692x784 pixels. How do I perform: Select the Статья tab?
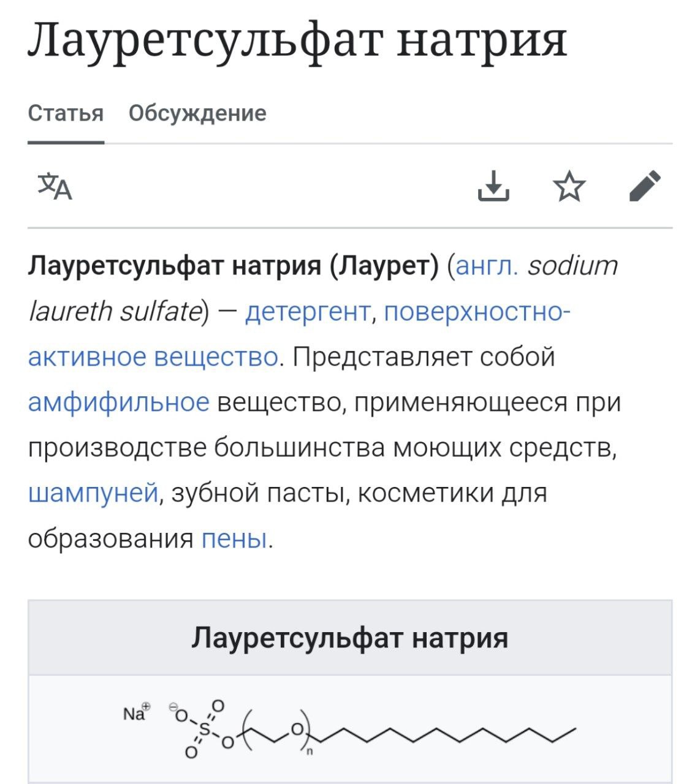click(x=66, y=113)
